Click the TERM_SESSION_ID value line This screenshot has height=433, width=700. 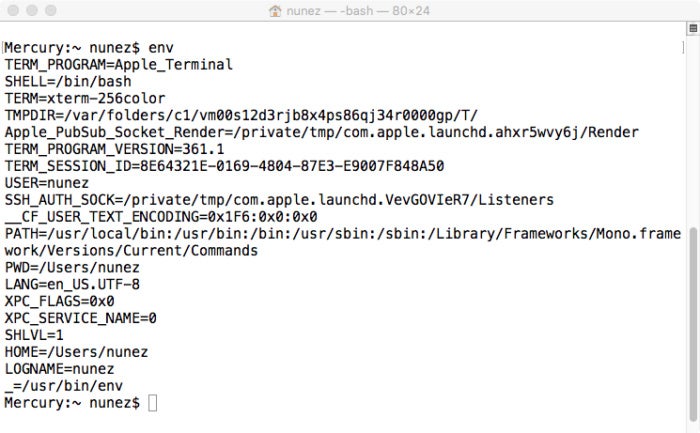tap(225, 167)
